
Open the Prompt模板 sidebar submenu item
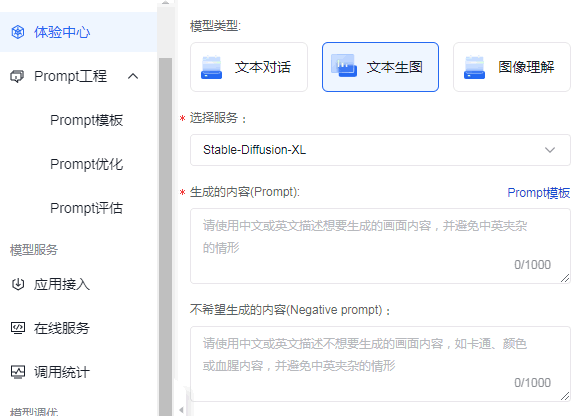[x=86, y=121]
